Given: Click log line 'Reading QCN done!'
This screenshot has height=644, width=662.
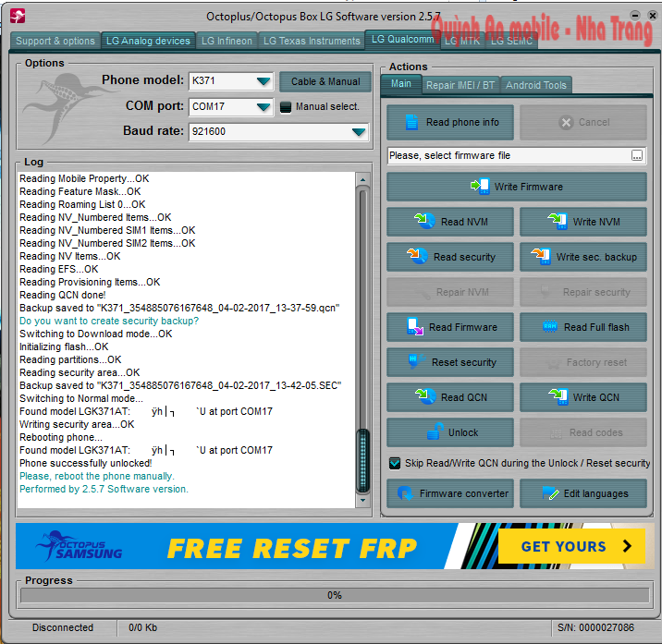Looking at the screenshot, I should click(63, 295).
